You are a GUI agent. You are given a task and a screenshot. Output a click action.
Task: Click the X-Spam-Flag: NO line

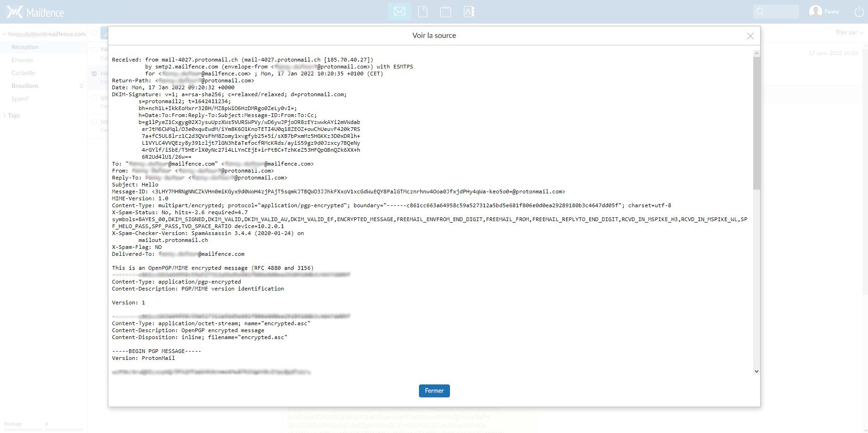pos(137,247)
